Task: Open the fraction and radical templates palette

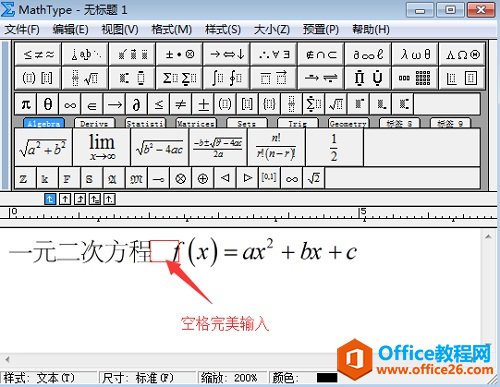Action: tap(85, 78)
